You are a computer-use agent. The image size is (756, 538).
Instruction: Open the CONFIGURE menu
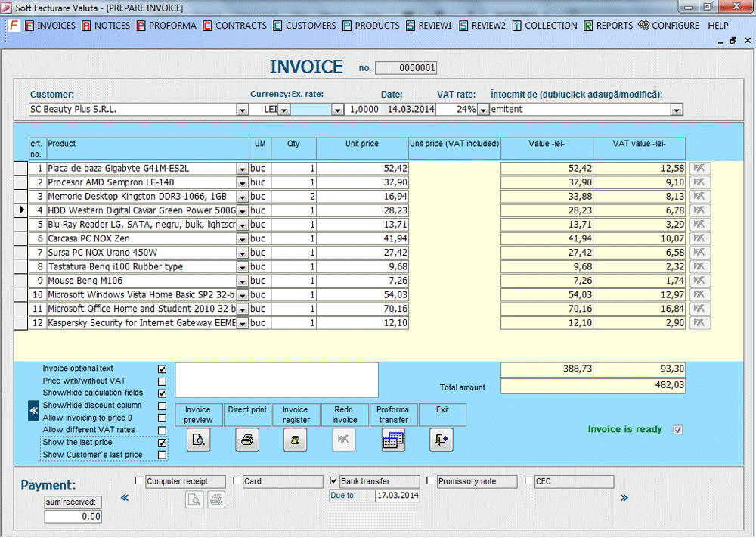pos(669,26)
